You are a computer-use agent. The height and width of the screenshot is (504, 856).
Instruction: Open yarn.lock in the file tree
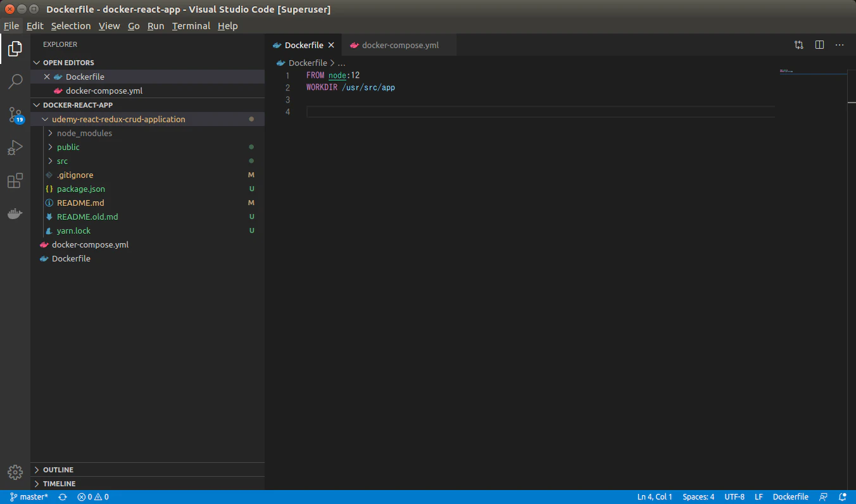point(148,230)
